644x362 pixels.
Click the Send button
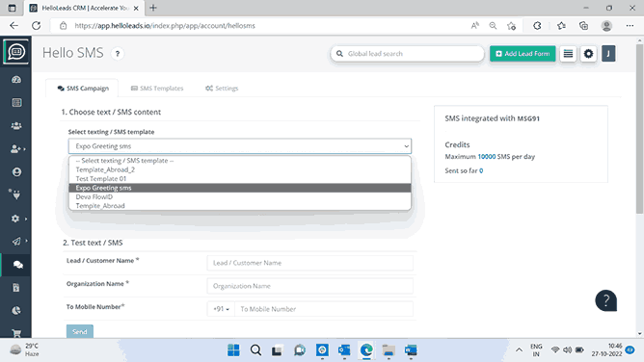point(80,331)
